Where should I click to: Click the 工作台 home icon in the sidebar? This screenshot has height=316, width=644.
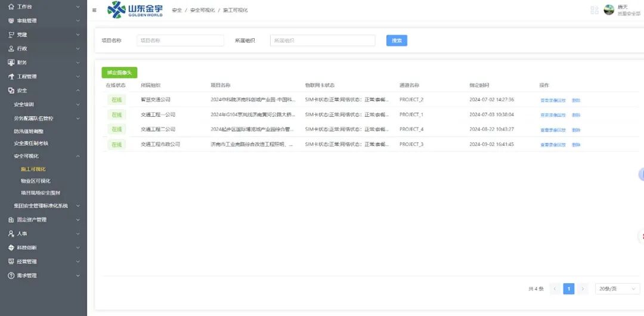coord(11,7)
